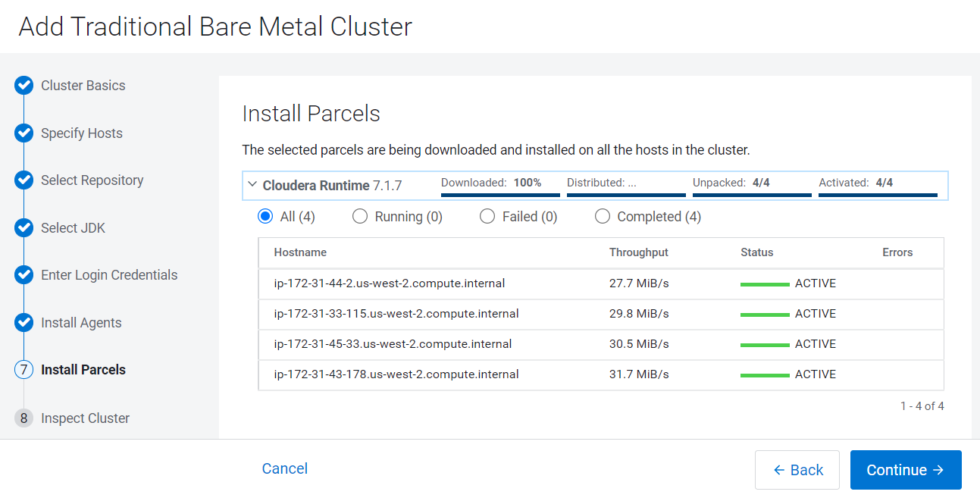The image size is (980, 501).
Task: Collapse the Cloudera Runtime 7.1.7 parcel row
Action: pyautogui.click(x=252, y=185)
